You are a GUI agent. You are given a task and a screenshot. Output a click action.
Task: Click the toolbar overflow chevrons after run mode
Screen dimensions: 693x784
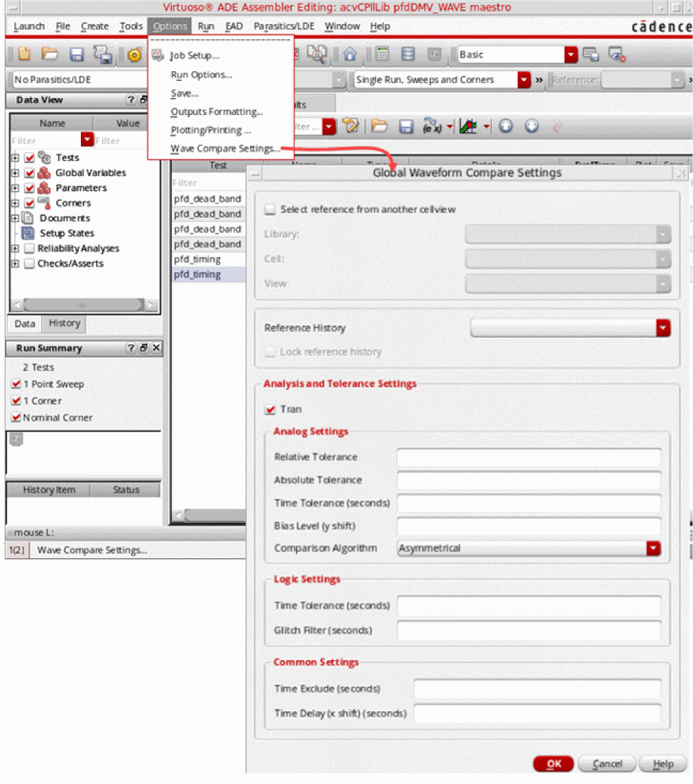coord(539,79)
